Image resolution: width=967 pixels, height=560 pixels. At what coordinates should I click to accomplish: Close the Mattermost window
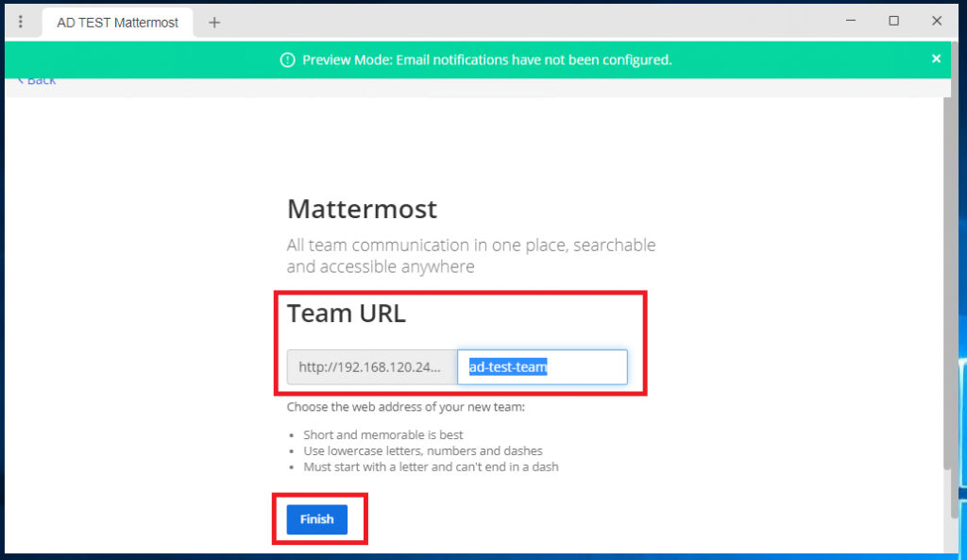click(x=937, y=21)
